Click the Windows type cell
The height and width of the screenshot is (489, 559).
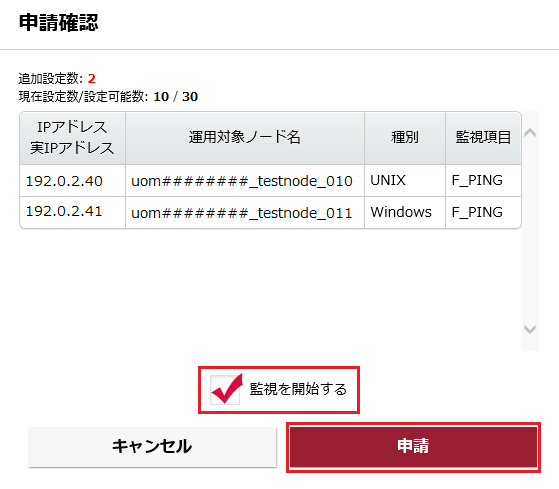point(401,212)
